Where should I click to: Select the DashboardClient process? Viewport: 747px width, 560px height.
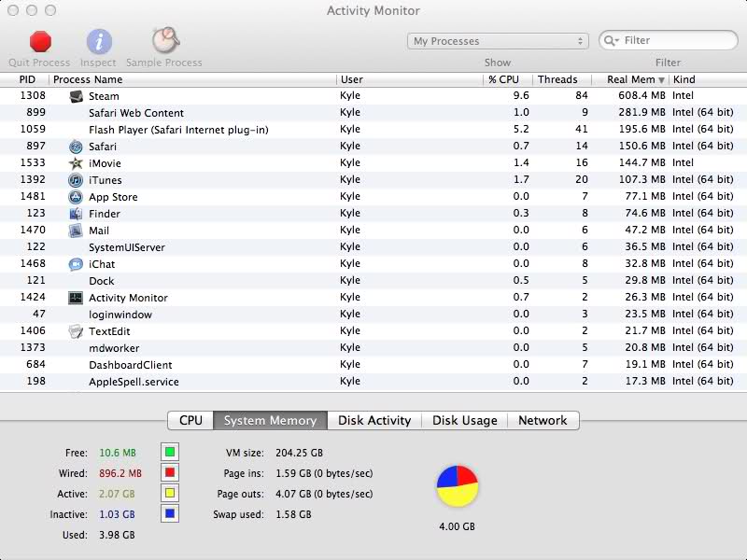tap(373, 365)
